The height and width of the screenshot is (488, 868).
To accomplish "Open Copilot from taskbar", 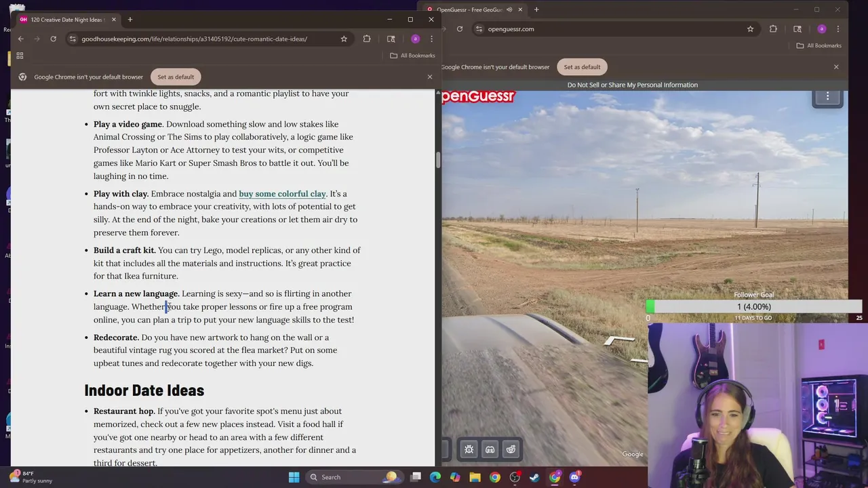I will pos(455,477).
